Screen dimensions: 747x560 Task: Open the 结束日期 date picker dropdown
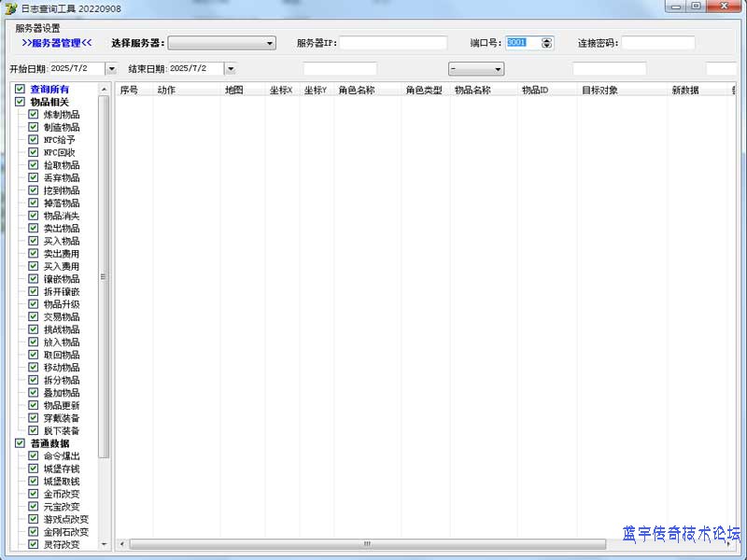[230, 69]
